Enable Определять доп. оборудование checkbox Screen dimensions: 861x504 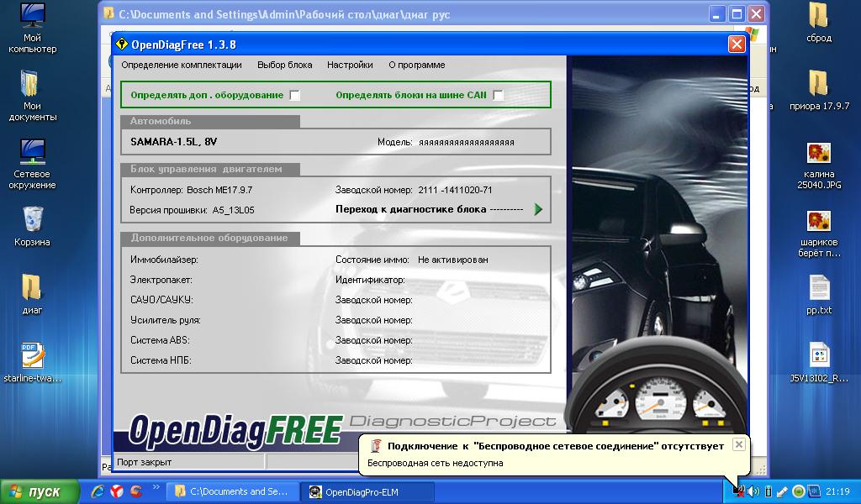pyautogui.click(x=295, y=96)
